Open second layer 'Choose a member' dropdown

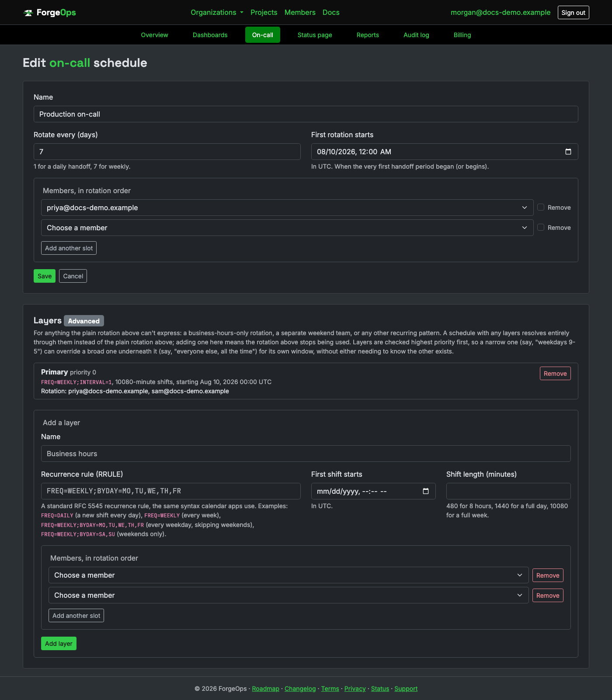[289, 595]
